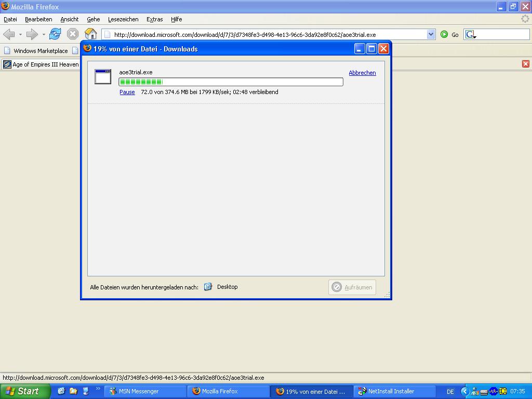
Task: Go to the Home page
Action: (x=90, y=34)
